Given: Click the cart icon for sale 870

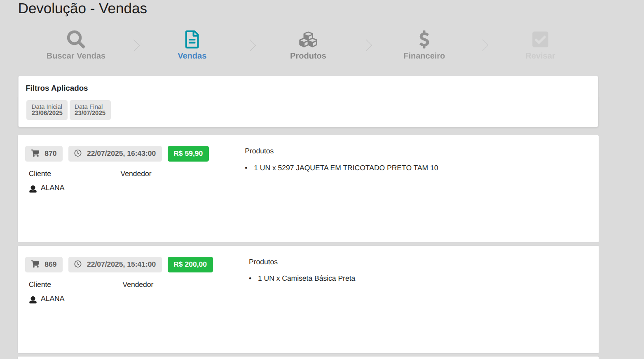Looking at the screenshot, I should 36,153.
